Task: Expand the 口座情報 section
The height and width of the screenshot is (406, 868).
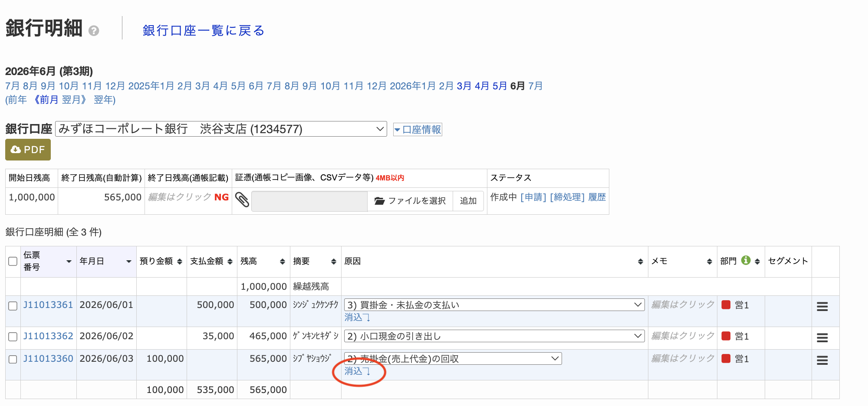Action: (x=418, y=129)
